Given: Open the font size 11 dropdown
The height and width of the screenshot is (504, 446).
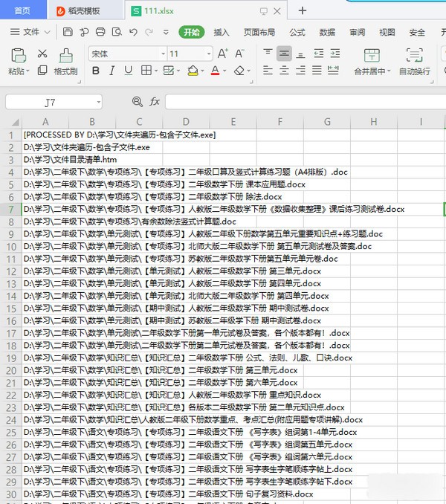Looking at the screenshot, I should [x=209, y=54].
